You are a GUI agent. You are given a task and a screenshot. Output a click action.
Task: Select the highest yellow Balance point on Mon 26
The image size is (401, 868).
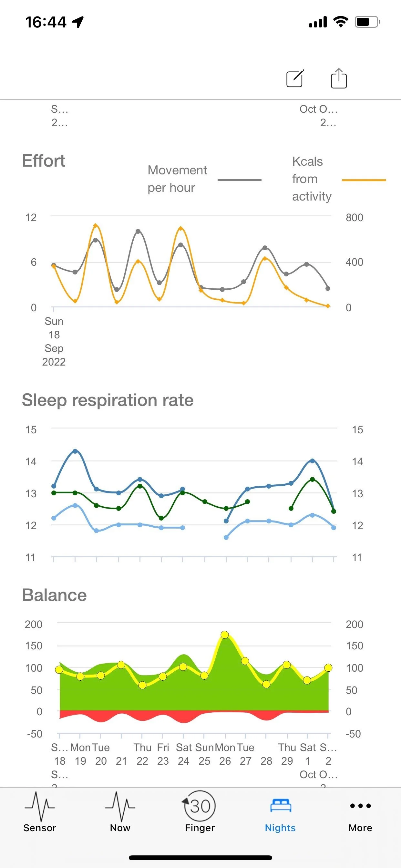point(225,635)
